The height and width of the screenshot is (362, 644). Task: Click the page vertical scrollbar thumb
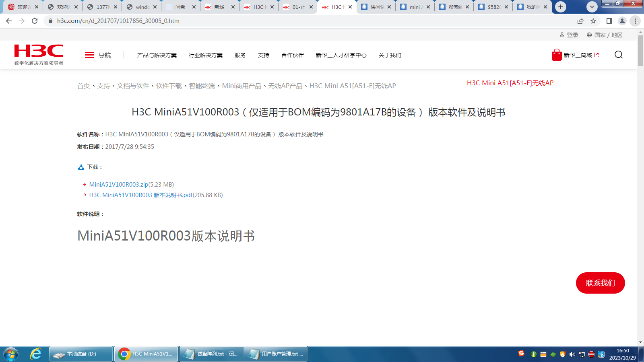[x=640, y=51]
